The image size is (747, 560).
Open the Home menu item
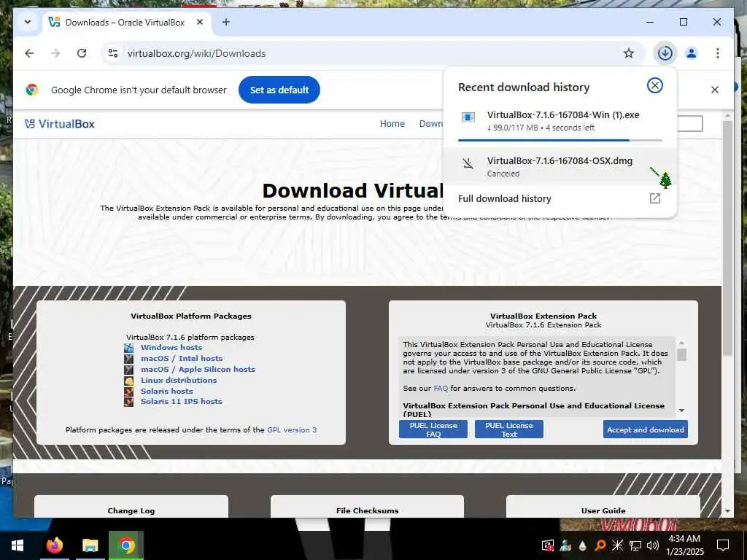click(392, 124)
